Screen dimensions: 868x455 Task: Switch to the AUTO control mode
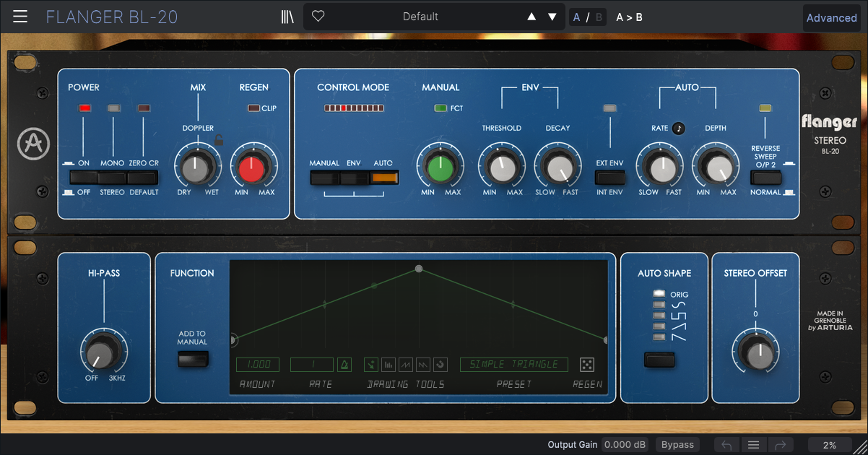(x=384, y=178)
